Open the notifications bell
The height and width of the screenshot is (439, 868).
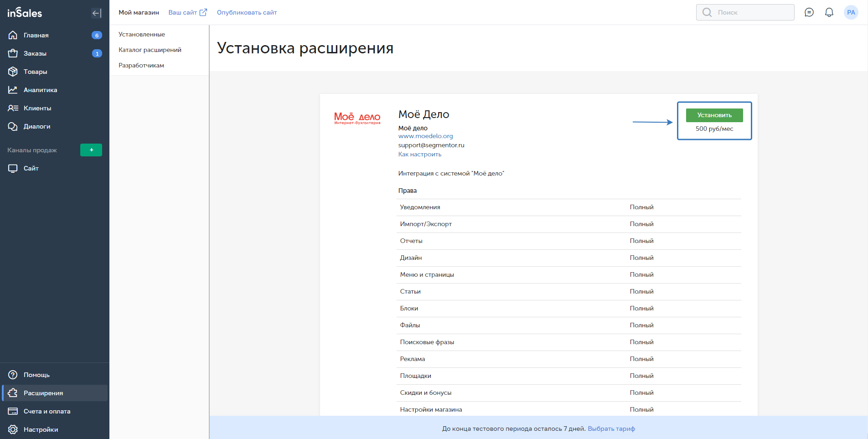point(829,12)
